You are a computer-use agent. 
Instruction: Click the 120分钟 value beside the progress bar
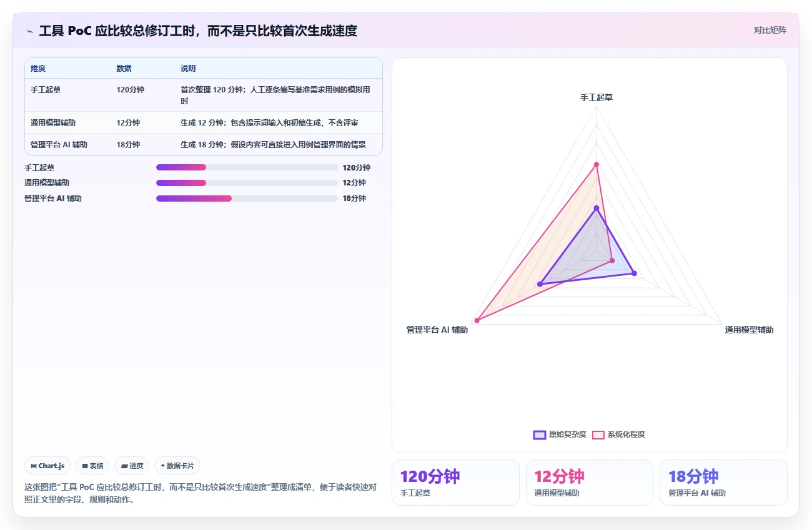(356, 168)
